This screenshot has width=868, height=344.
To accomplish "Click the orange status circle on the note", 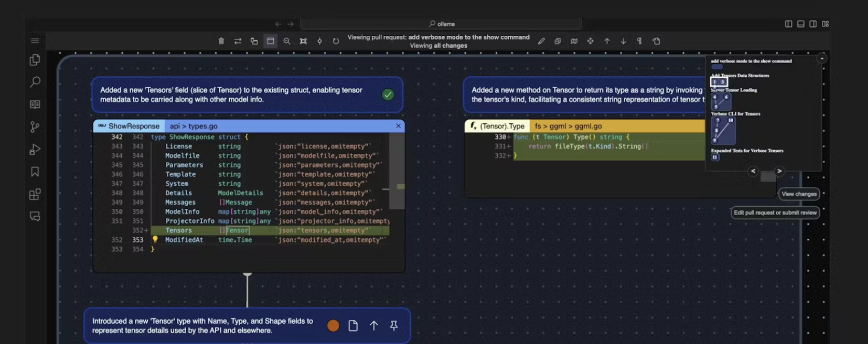I will coord(333,325).
